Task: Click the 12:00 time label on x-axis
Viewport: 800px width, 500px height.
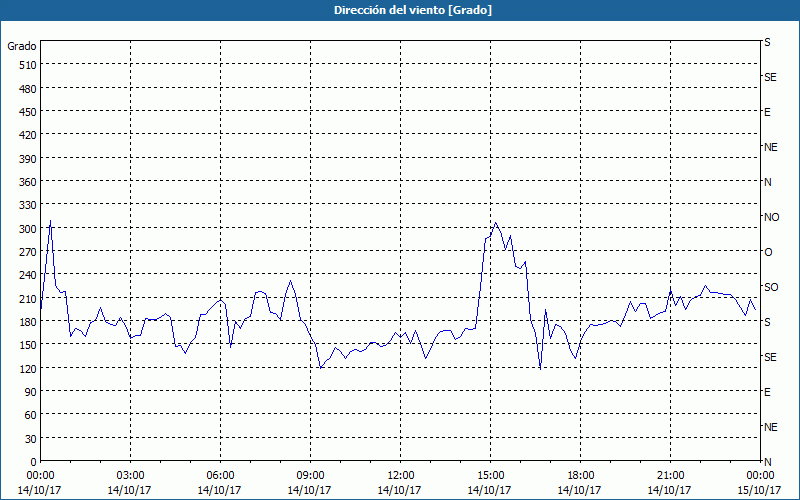Action: [401, 476]
